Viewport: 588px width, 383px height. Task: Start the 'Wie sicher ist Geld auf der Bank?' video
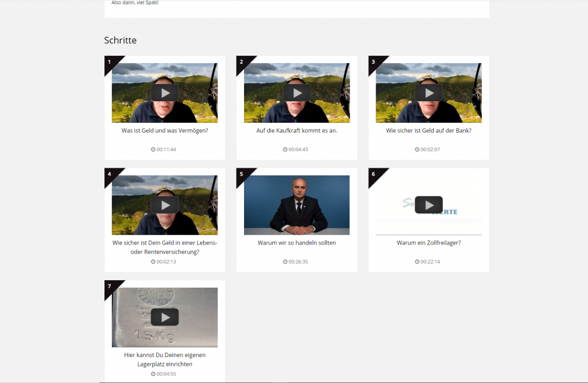(429, 93)
